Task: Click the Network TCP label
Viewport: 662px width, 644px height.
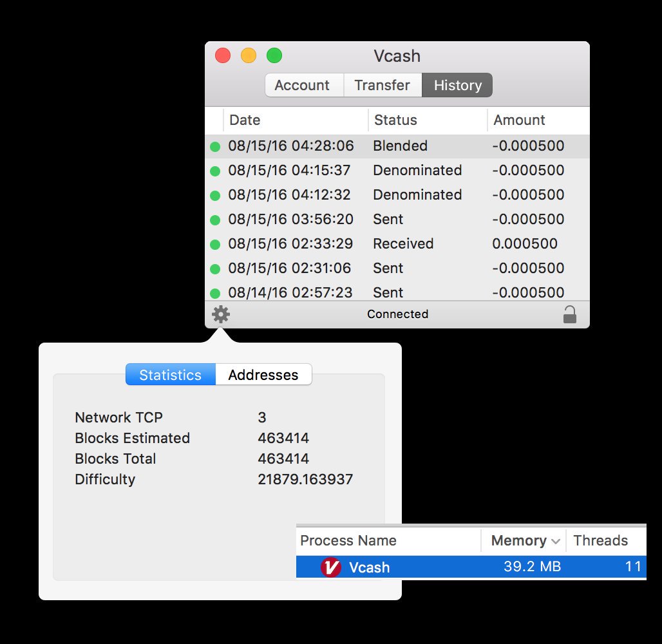Action: (x=118, y=417)
